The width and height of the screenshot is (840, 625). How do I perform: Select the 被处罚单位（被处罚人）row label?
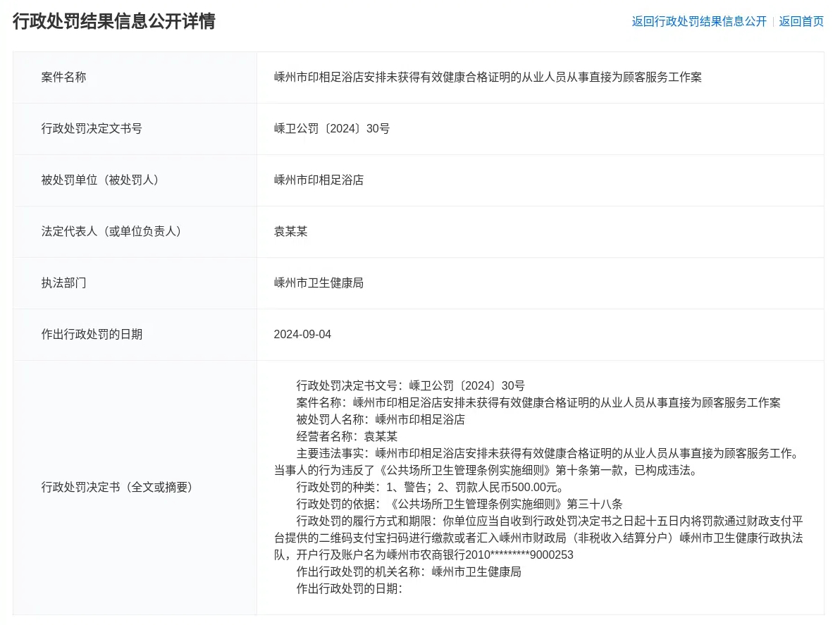pos(100,180)
